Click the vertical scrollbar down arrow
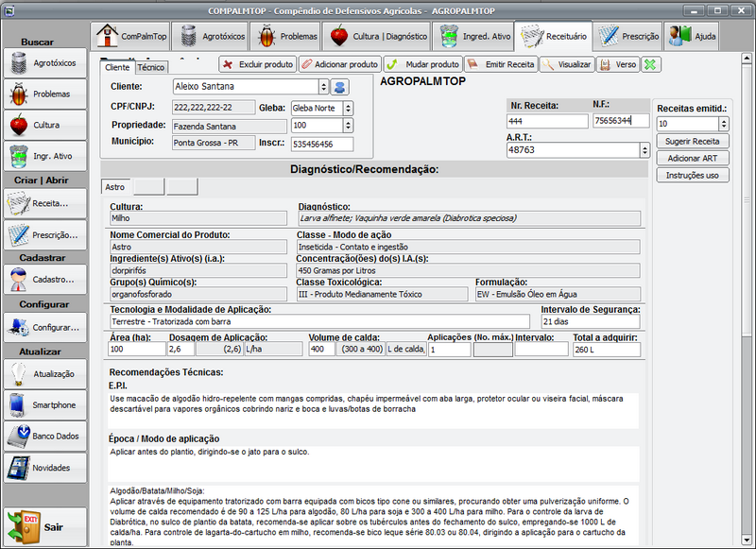 tap(747, 540)
